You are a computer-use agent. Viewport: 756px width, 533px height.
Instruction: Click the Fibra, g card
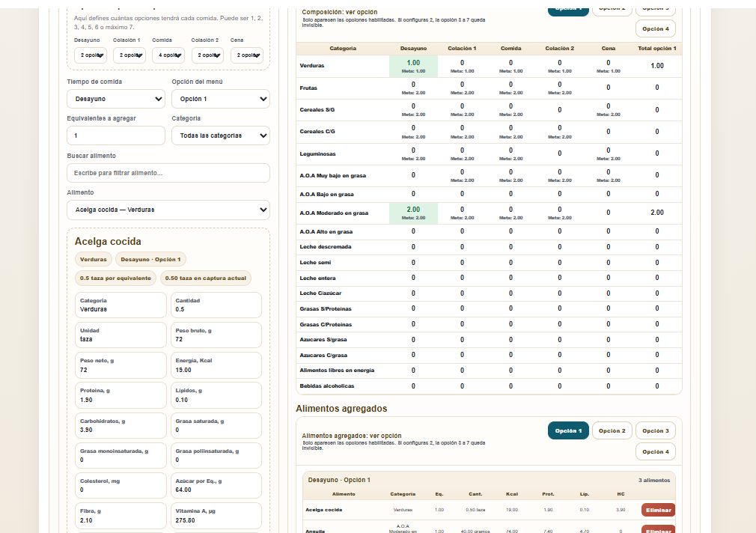tap(121, 516)
